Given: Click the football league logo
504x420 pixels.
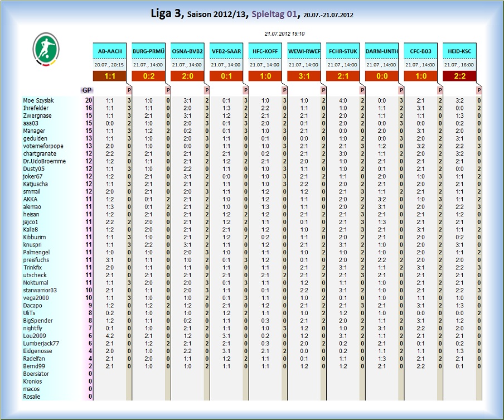Looking at the screenshot, I should point(46,49).
